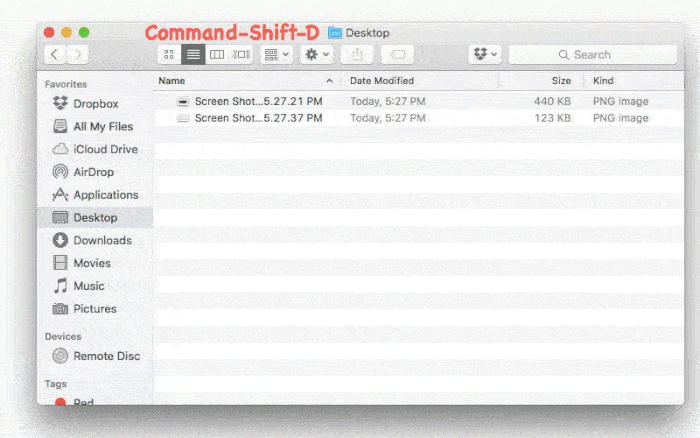Sort by Date Modified column header
The image size is (700, 438).
(x=382, y=81)
